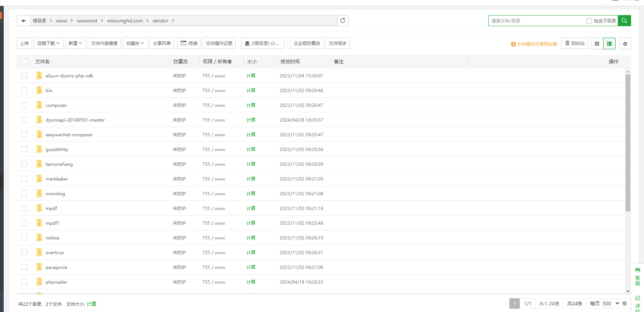The height and width of the screenshot is (312, 644).
Task: Click the monolog folder icon
Action: click(39, 193)
